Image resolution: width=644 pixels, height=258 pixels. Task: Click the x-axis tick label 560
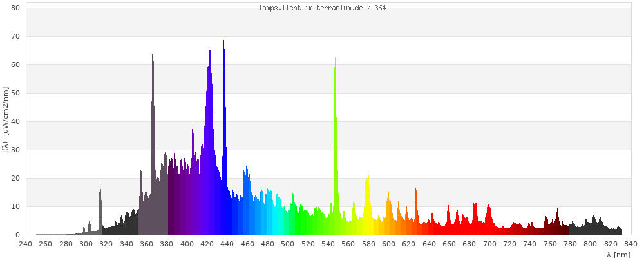(348, 244)
